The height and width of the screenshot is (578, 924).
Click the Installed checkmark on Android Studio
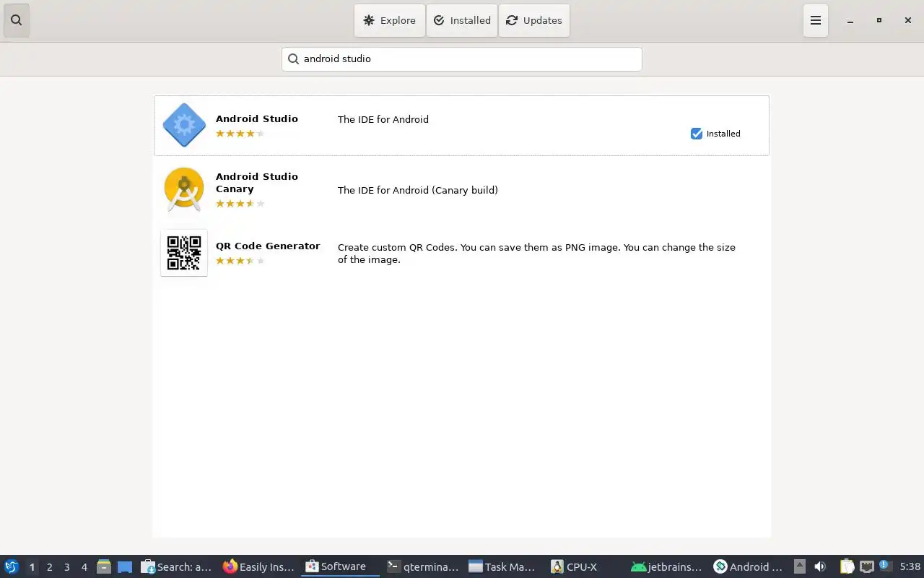pyautogui.click(x=697, y=134)
